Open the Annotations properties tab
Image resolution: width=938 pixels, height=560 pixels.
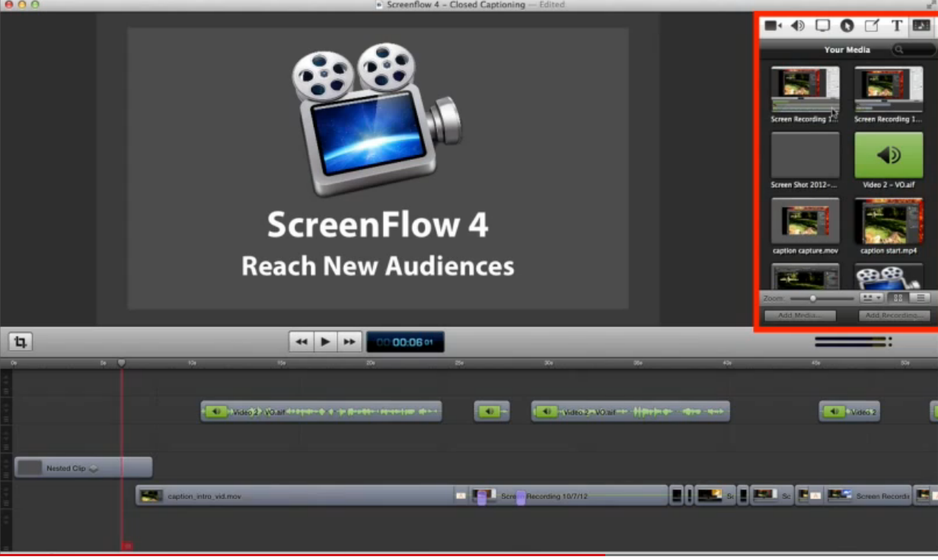pos(872,26)
